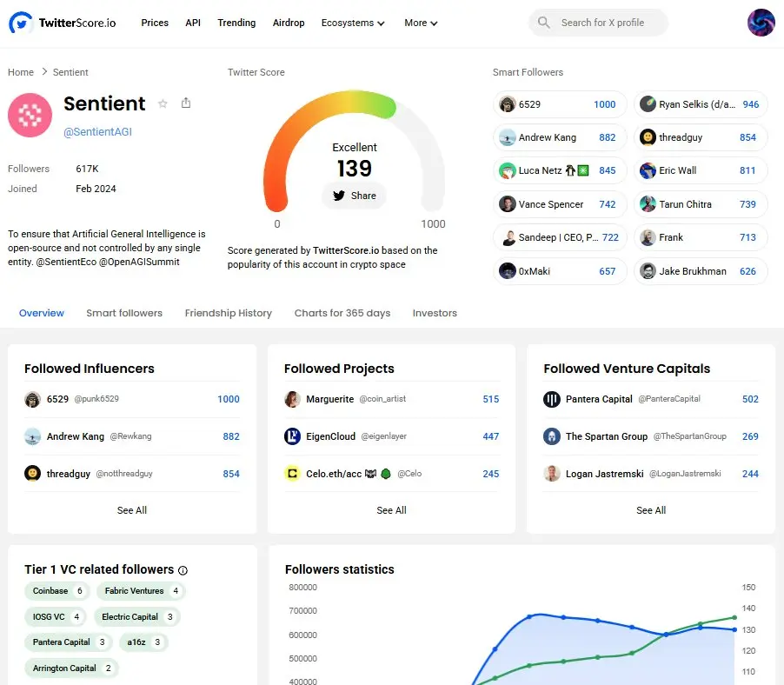This screenshot has height=685, width=784.
Task: Switch to Smart followers tab
Action: (124, 313)
